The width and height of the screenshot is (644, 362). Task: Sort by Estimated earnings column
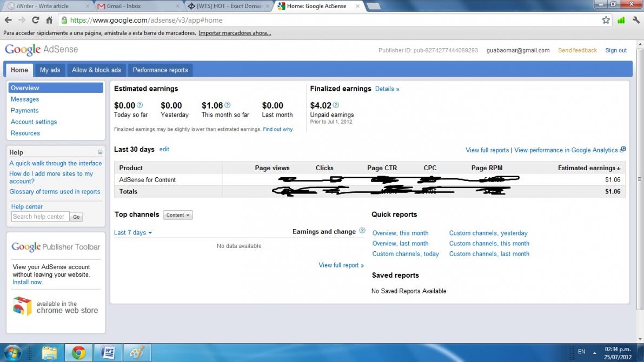click(589, 168)
